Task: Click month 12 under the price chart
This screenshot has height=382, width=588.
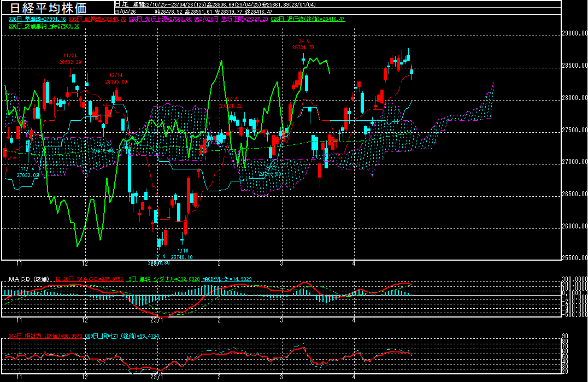Action: click(x=85, y=263)
